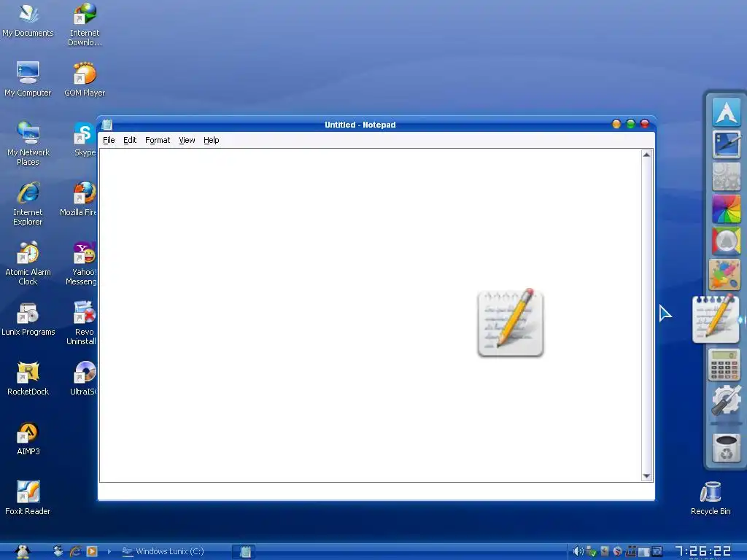
Task: Click the notepad-and-pencil icon in the dock
Action: [x=716, y=318]
